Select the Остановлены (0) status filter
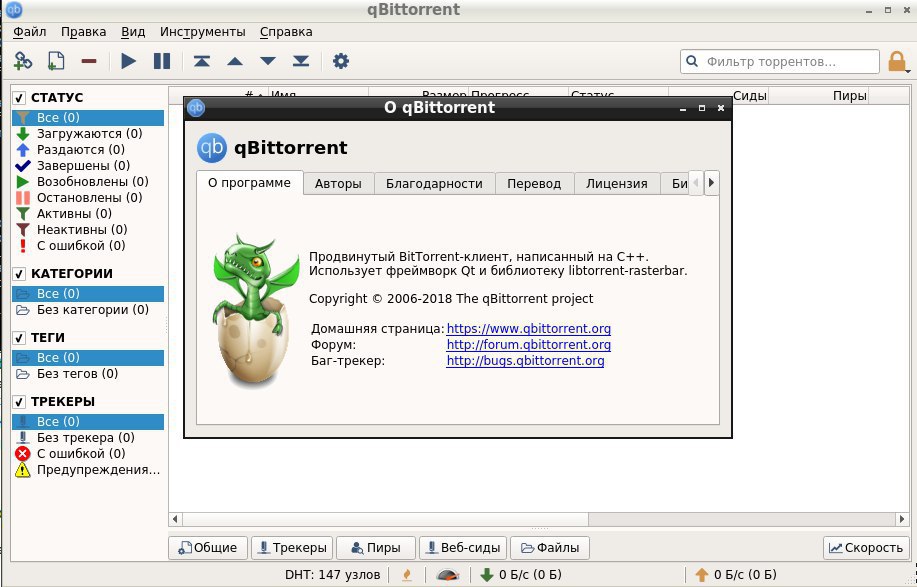917x587 pixels. coord(88,198)
